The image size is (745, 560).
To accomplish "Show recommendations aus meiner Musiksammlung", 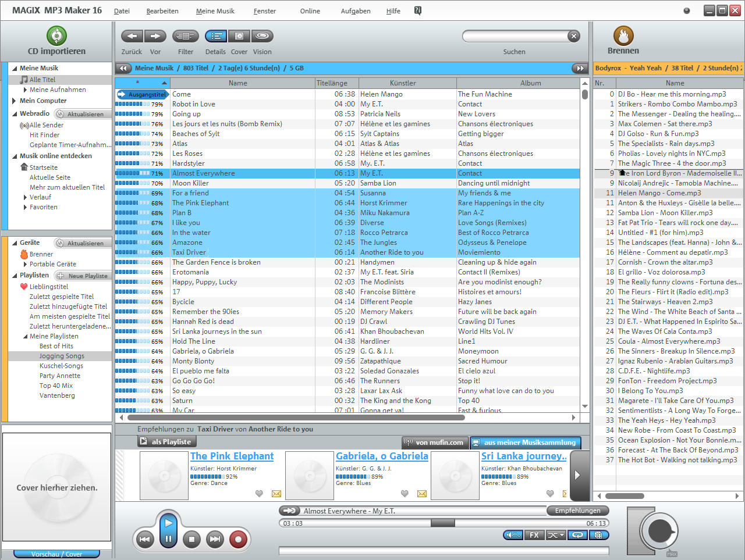I will coord(525,443).
